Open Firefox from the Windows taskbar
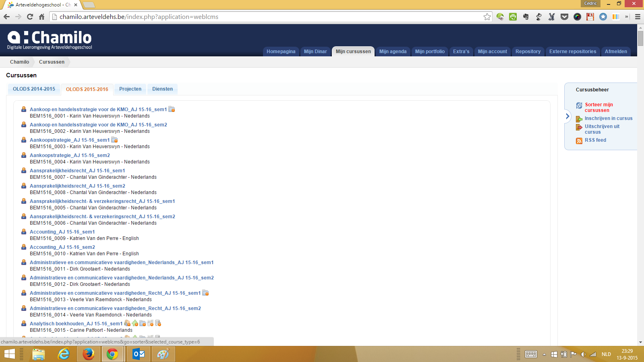The image size is (644, 362). pos(88,354)
